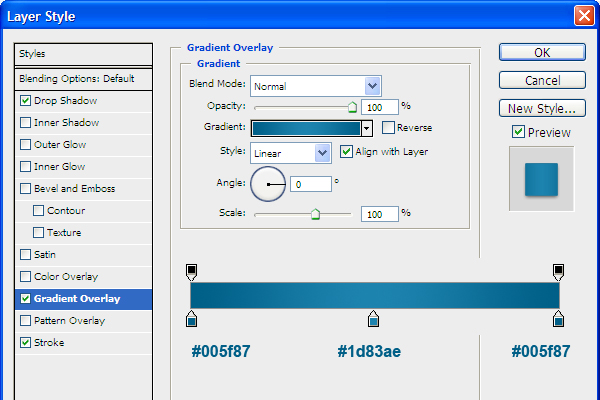Screen dimensions: 600x400
Task: Close the Layer Style dialog
Action: point(584,16)
